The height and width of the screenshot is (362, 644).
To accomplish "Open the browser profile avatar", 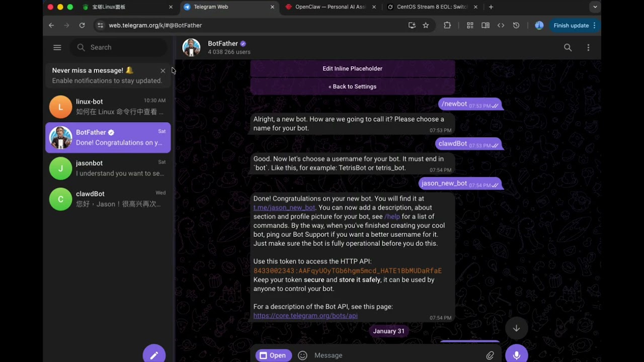I will 539,25.
